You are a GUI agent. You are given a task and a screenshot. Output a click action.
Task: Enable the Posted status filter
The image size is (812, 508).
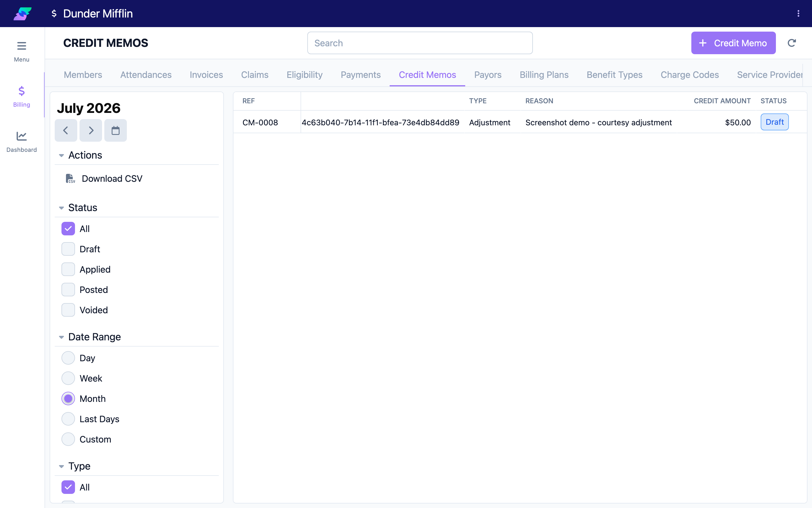pos(68,290)
